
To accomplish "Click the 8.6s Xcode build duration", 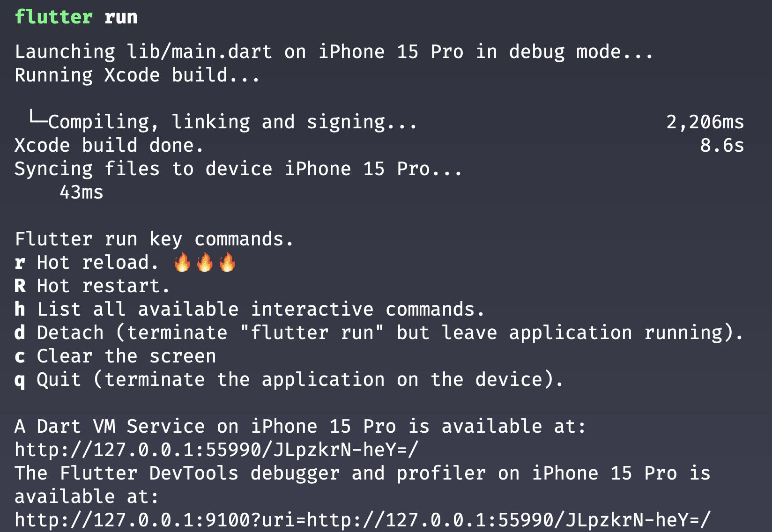I will click(722, 146).
